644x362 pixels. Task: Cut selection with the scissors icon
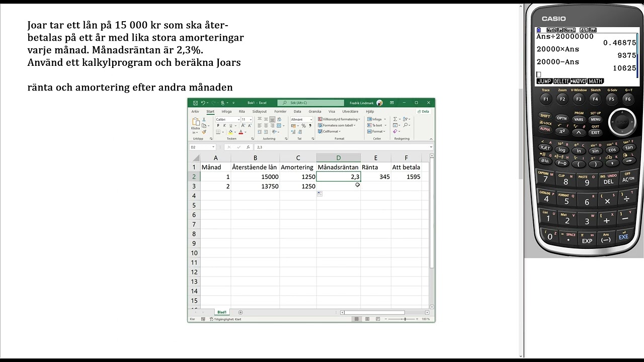pyautogui.click(x=204, y=119)
